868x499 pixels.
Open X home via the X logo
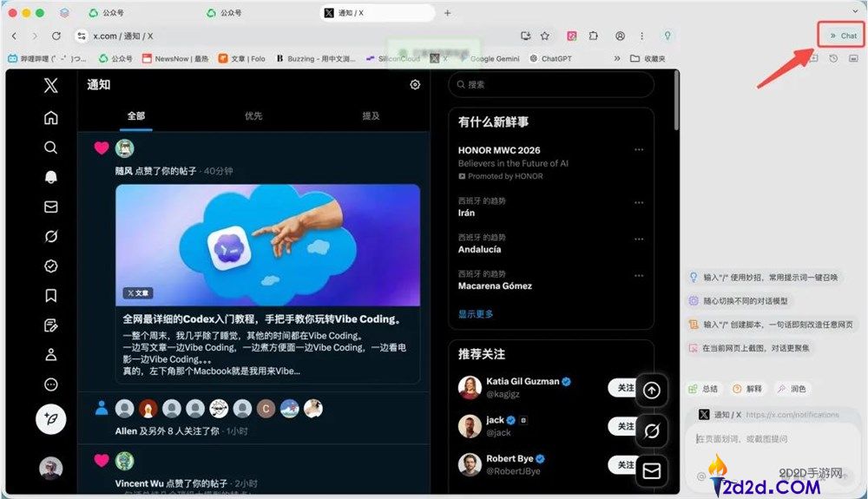click(x=51, y=85)
